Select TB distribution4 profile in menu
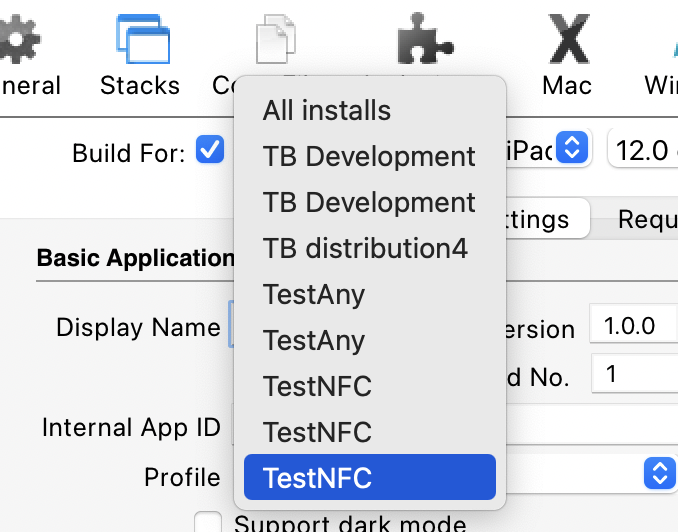This screenshot has width=678, height=532. pos(365,248)
